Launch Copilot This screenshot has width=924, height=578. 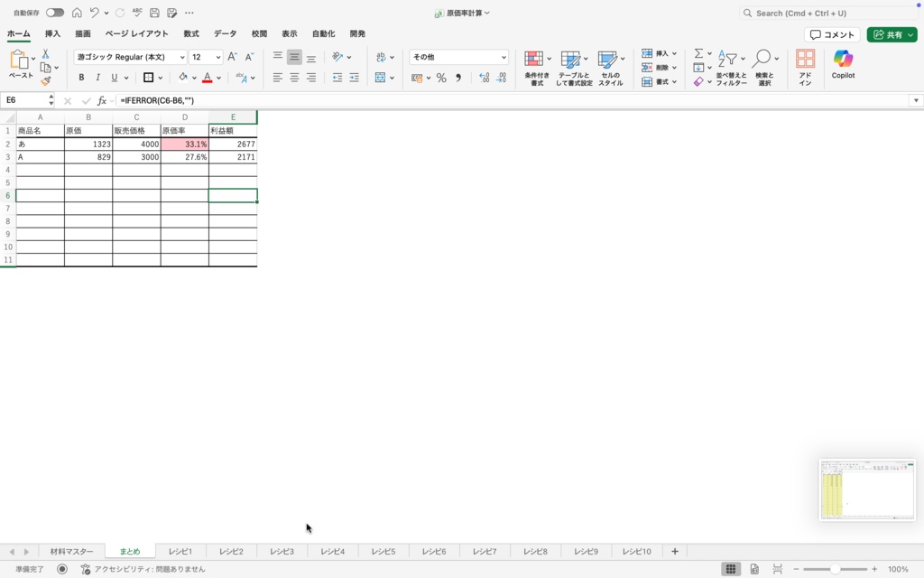[x=844, y=64]
